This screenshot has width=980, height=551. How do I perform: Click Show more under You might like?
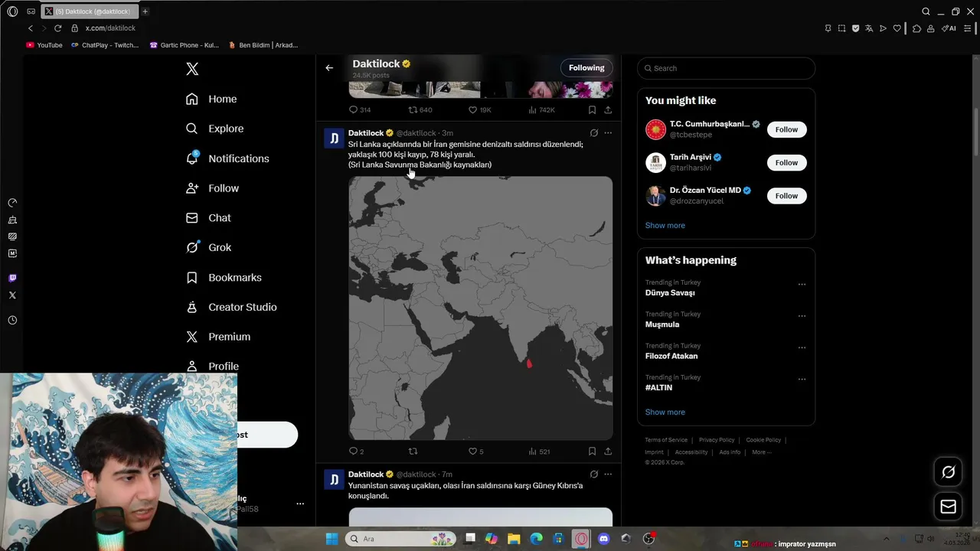(665, 226)
